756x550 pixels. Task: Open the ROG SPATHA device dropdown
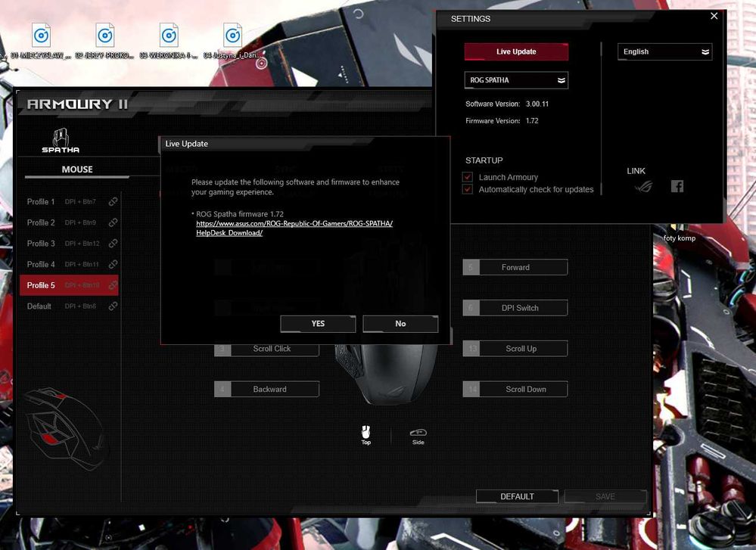516,80
